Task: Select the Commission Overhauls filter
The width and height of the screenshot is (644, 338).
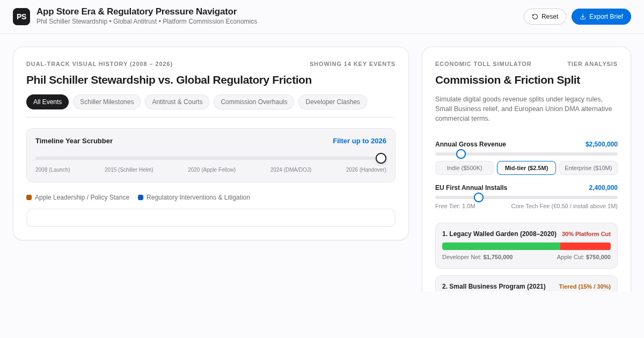Action: tap(254, 102)
